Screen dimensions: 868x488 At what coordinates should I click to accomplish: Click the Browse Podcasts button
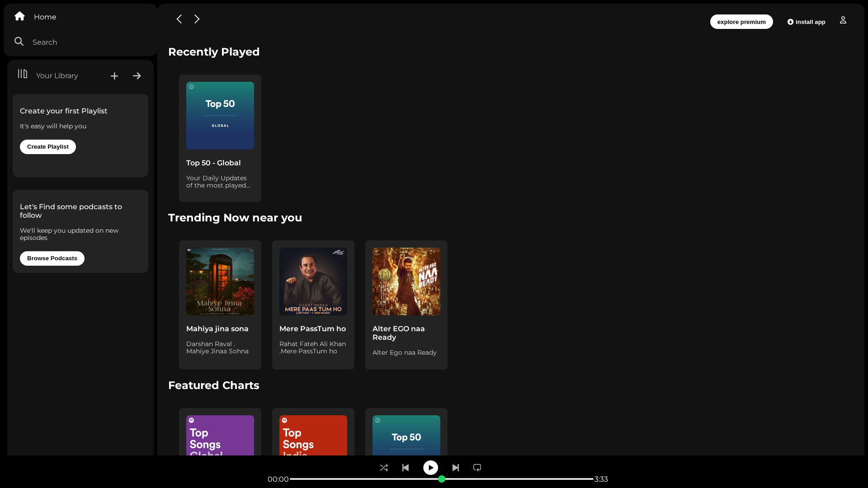[x=52, y=258]
